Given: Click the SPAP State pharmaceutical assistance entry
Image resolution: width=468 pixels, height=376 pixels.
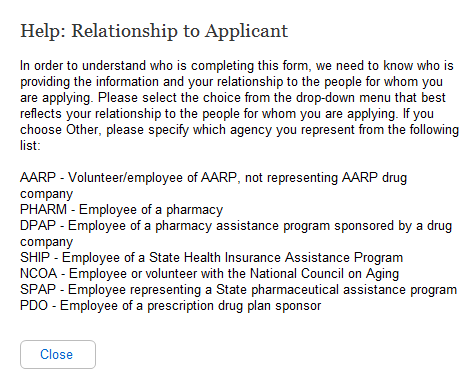Looking at the screenshot, I should (x=238, y=290).
